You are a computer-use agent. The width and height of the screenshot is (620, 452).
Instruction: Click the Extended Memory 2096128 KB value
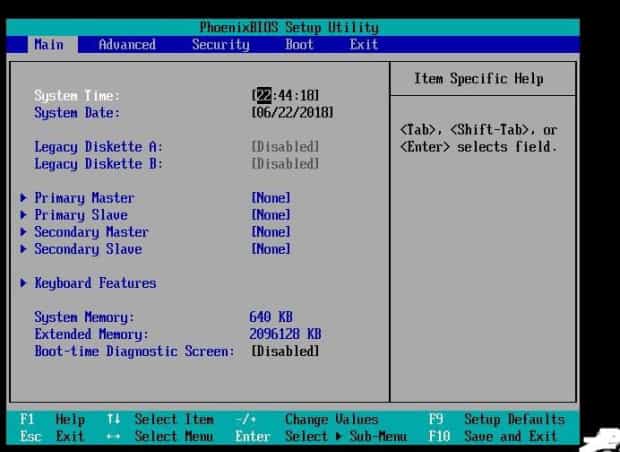pyautogui.click(x=285, y=334)
